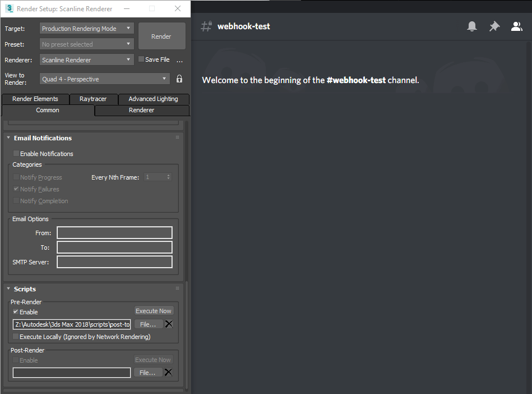Click the email From input field
Viewport: 532px width, 394px height.
tap(115, 233)
